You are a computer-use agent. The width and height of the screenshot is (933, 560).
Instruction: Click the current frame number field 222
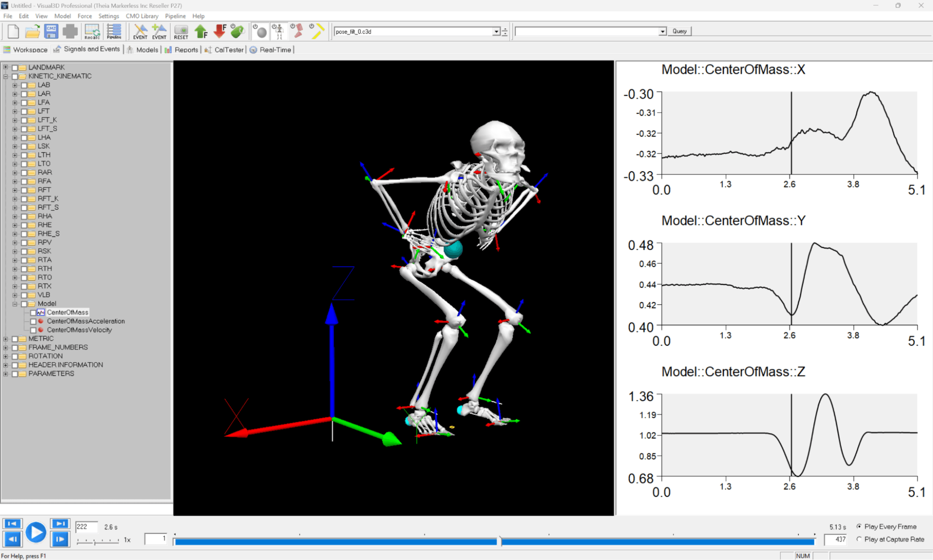[x=86, y=527]
